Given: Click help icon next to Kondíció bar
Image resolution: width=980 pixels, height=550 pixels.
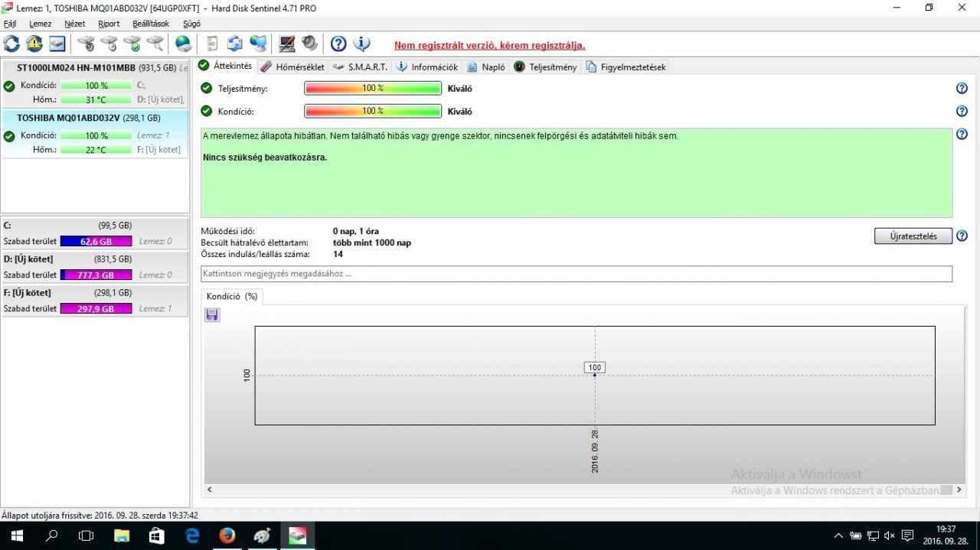Looking at the screenshot, I should 962,112.
